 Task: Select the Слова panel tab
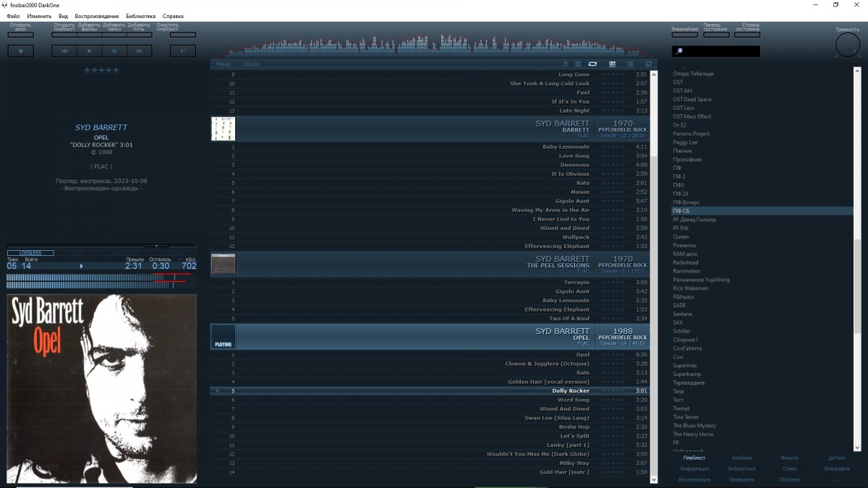790,468
